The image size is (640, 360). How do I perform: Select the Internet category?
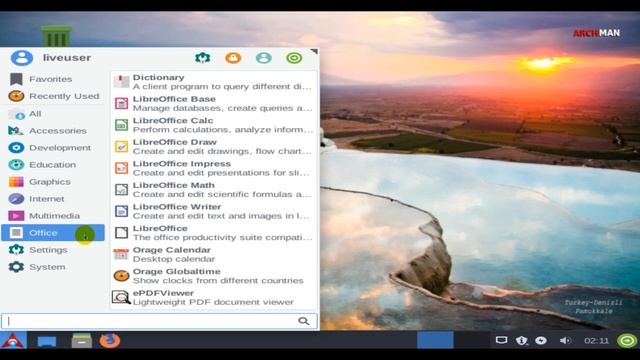click(x=53, y=199)
